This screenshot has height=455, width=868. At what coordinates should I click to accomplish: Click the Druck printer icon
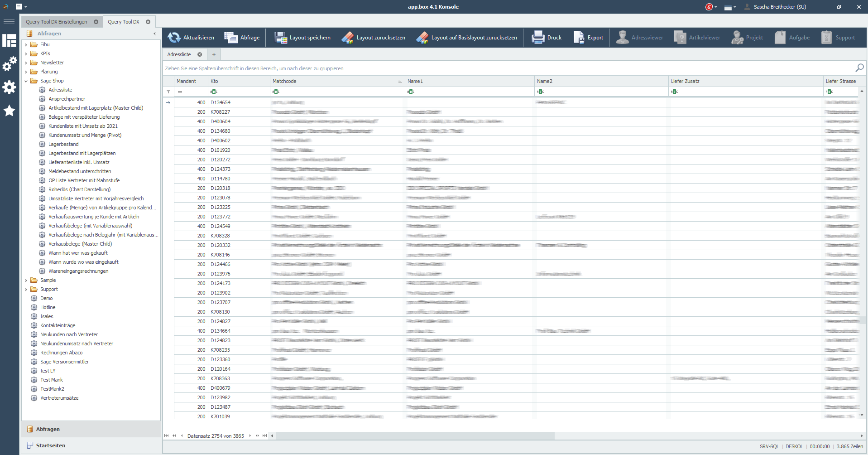(538, 38)
